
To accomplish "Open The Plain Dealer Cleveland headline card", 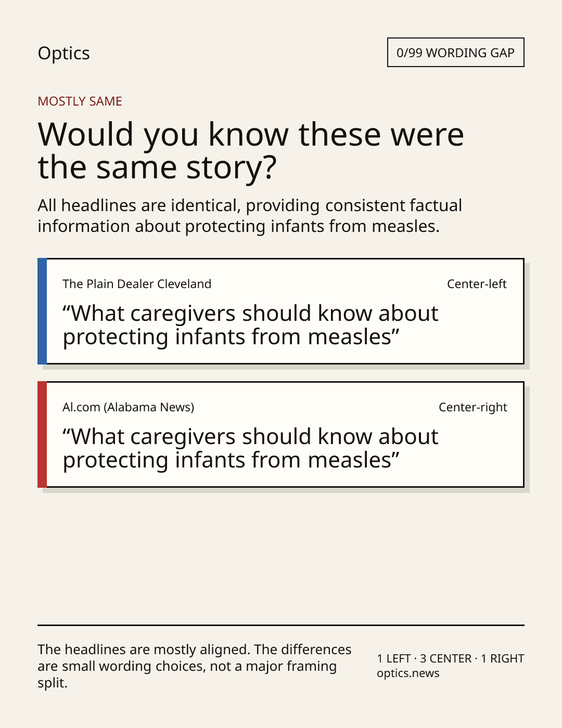I will click(280, 311).
